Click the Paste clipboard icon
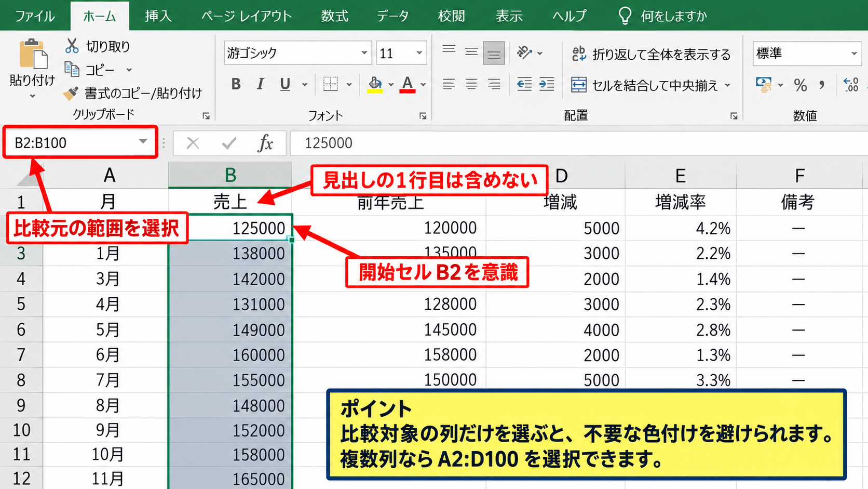This screenshot has width=868, height=489. [x=33, y=54]
